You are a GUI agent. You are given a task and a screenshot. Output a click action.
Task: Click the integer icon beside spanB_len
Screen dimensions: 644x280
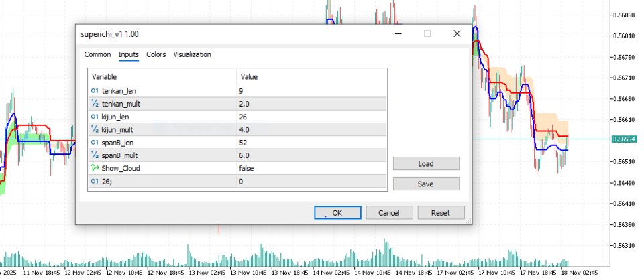(95, 143)
